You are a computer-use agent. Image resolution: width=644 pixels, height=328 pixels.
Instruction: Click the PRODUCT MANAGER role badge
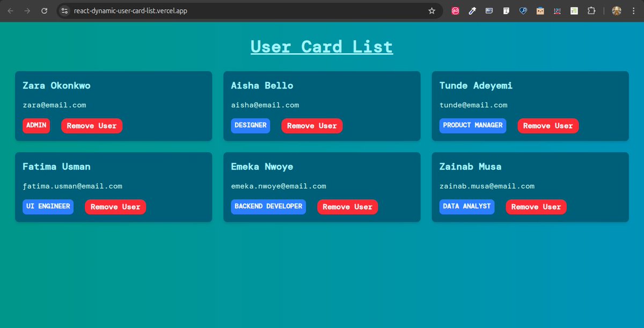473,126
